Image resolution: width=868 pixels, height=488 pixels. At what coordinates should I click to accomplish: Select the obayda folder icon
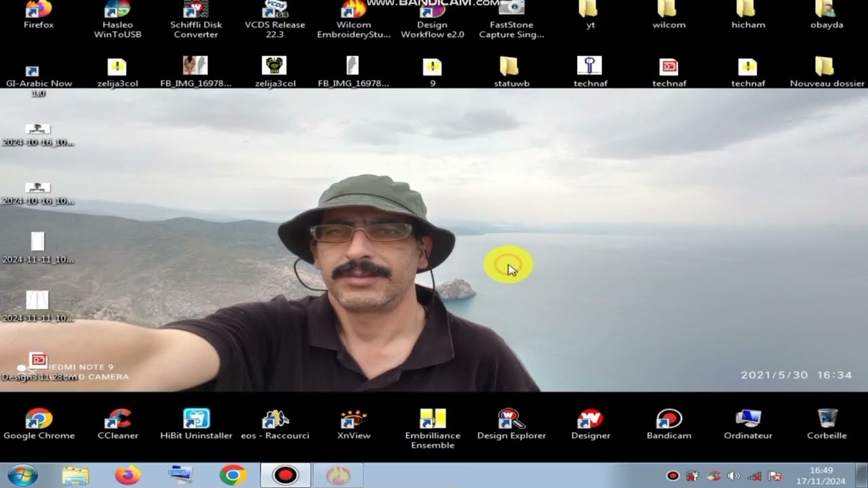[827, 15]
